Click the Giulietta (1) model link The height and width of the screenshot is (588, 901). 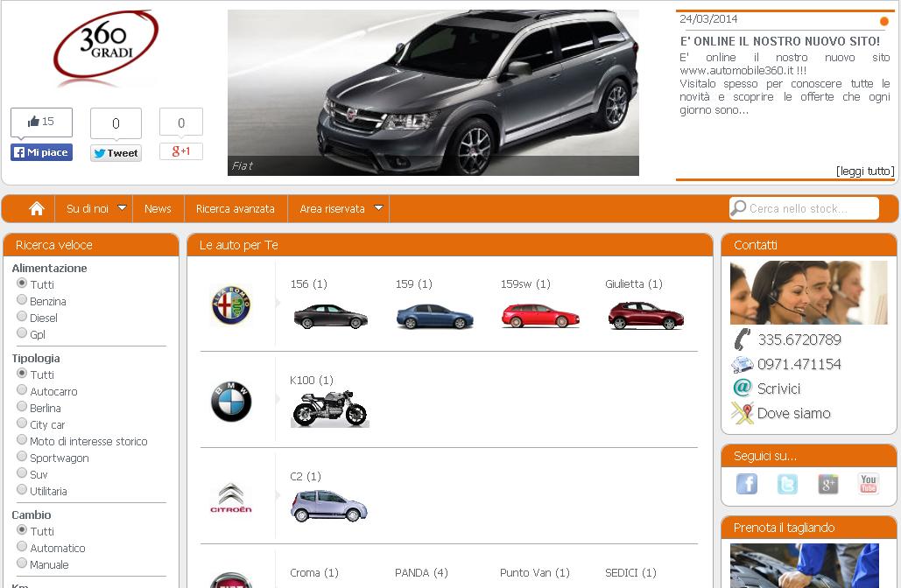634,283
